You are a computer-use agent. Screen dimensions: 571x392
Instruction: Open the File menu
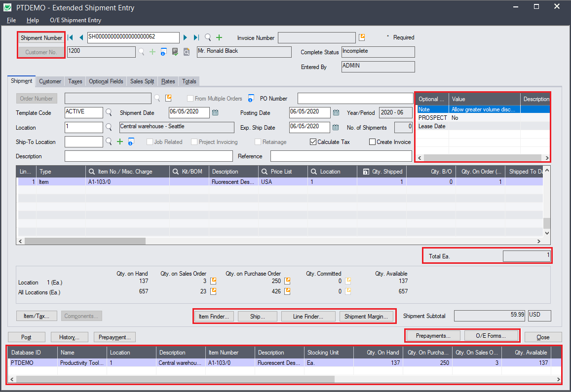pos(11,20)
